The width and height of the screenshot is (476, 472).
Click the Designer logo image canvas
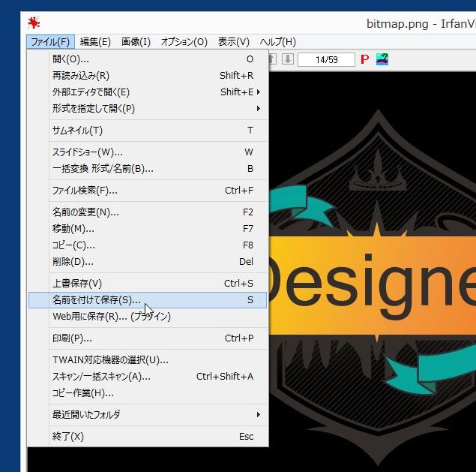click(373, 272)
